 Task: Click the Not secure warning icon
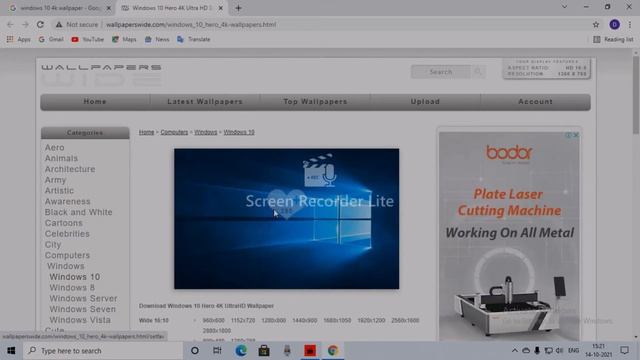59,24
